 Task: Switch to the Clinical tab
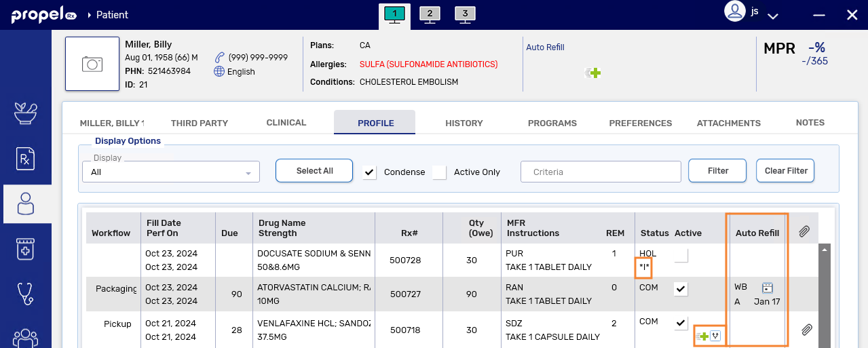coord(286,123)
